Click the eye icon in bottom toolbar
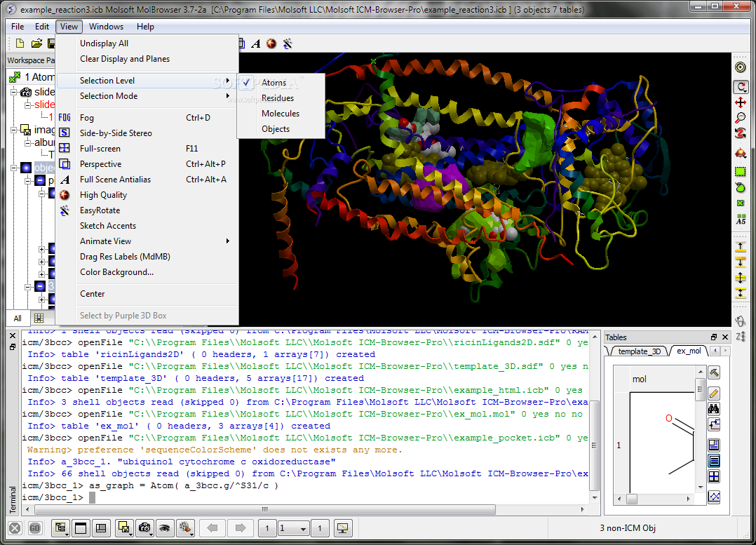Image resolution: width=756 pixels, height=545 pixels. click(164, 528)
